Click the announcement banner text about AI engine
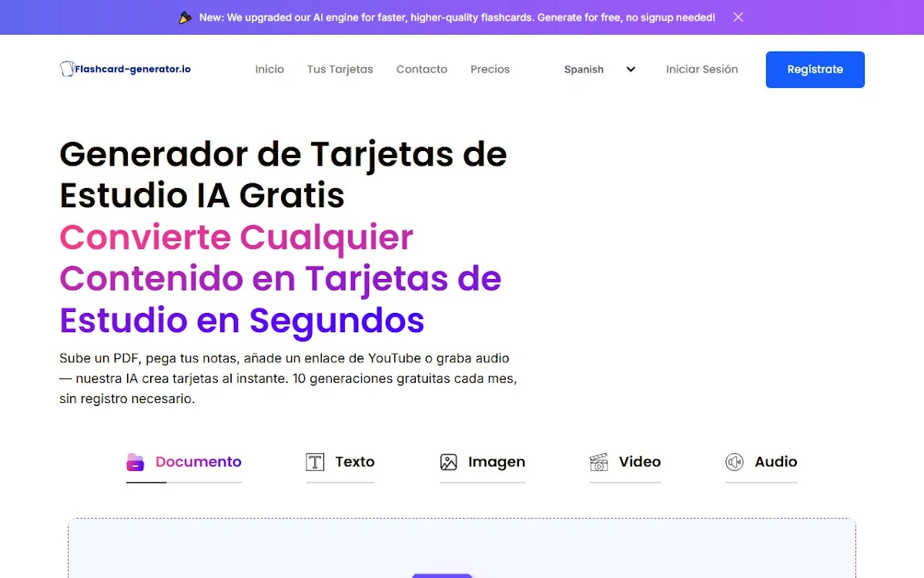 (457, 17)
